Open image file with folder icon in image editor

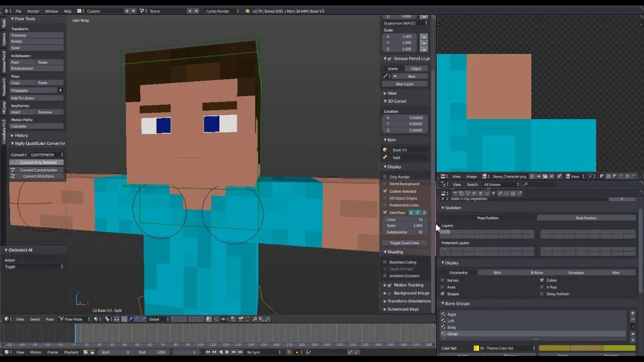[545, 176]
